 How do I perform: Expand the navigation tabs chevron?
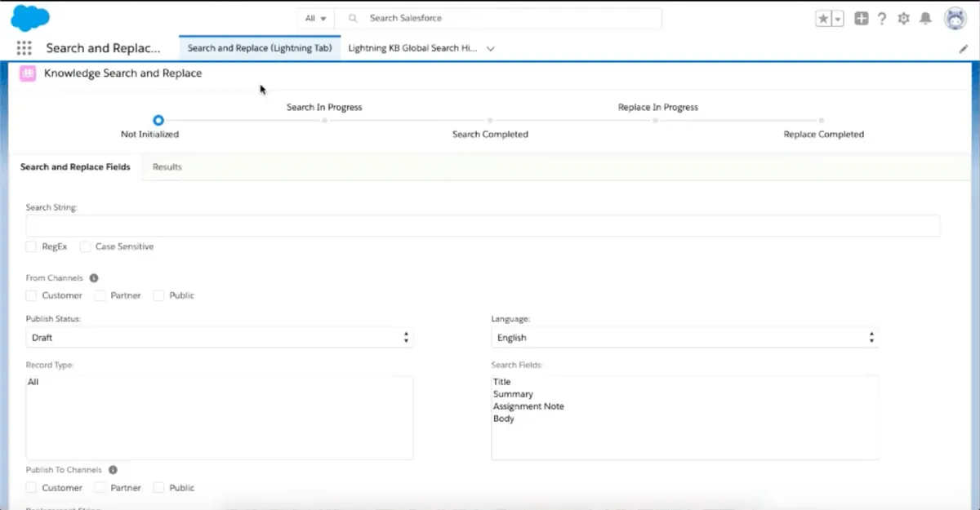(x=491, y=49)
